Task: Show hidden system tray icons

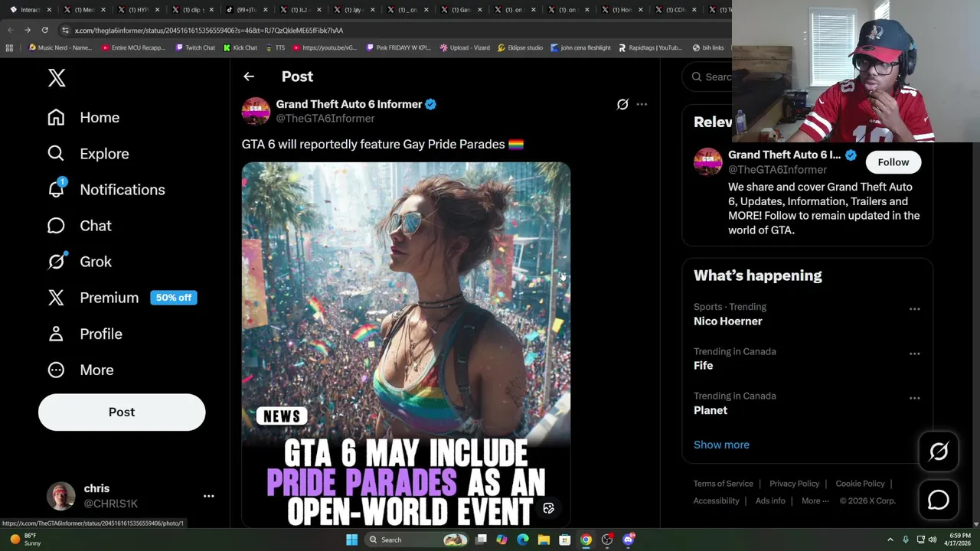Action: [890, 540]
